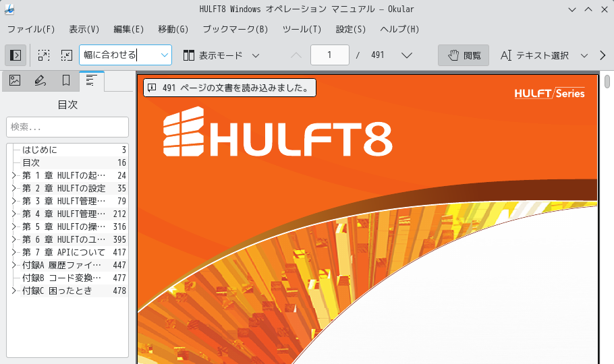Switch to the table of contents tab
This screenshot has height=364, width=614.
pyautogui.click(x=92, y=81)
